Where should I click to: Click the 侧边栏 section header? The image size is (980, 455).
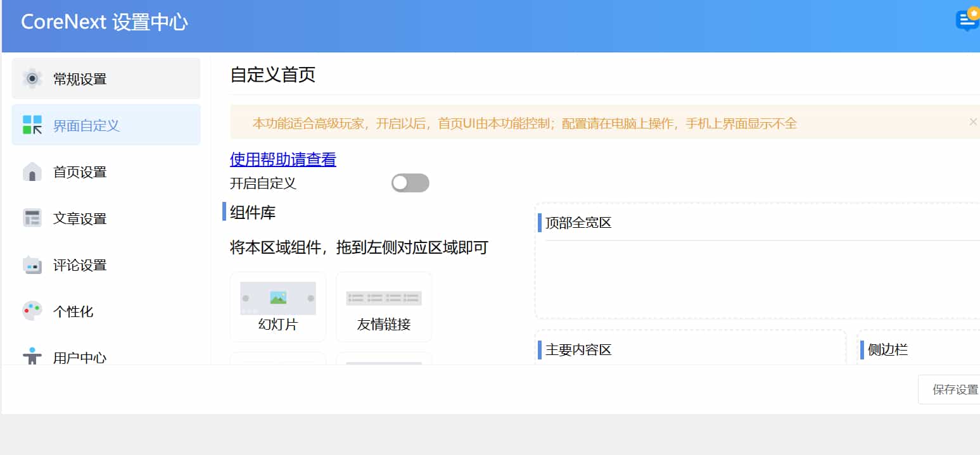[888, 350]
